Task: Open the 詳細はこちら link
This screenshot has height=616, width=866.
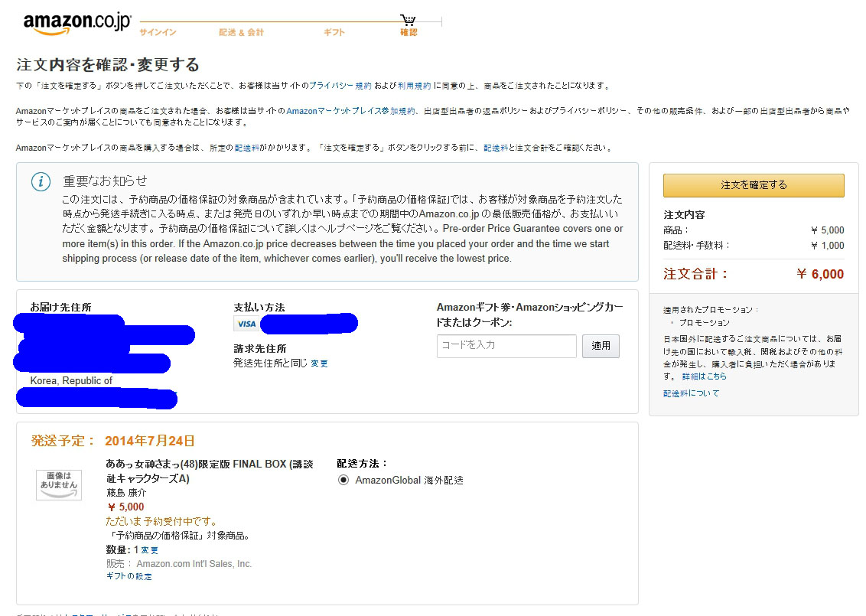Action: 704,376
